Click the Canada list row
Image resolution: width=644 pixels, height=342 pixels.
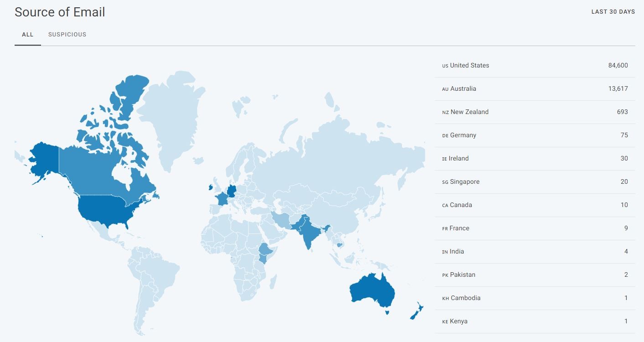(535, 205)
